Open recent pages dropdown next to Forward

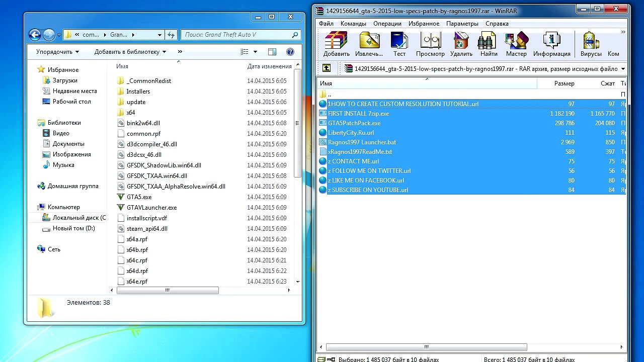[59, 35]
